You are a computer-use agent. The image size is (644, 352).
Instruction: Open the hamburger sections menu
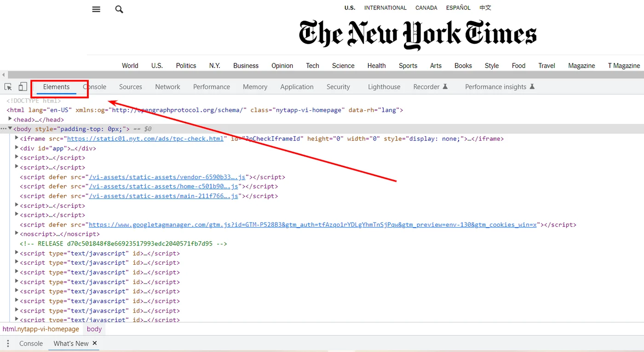point(96,9)
